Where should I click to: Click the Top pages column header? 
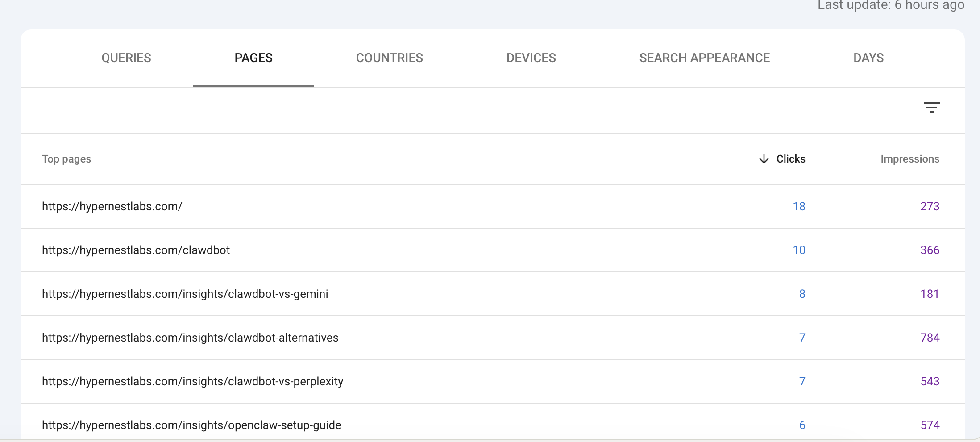(x=66, y=159)
